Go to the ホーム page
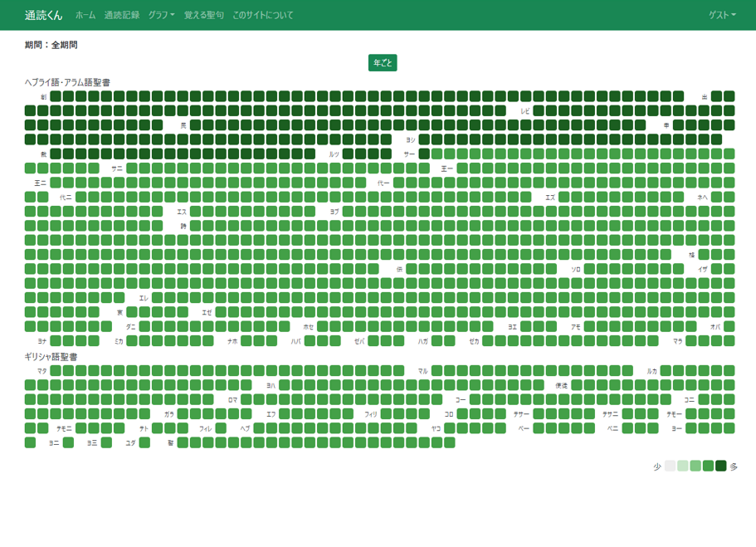756x547 pixels. [85, 15]
